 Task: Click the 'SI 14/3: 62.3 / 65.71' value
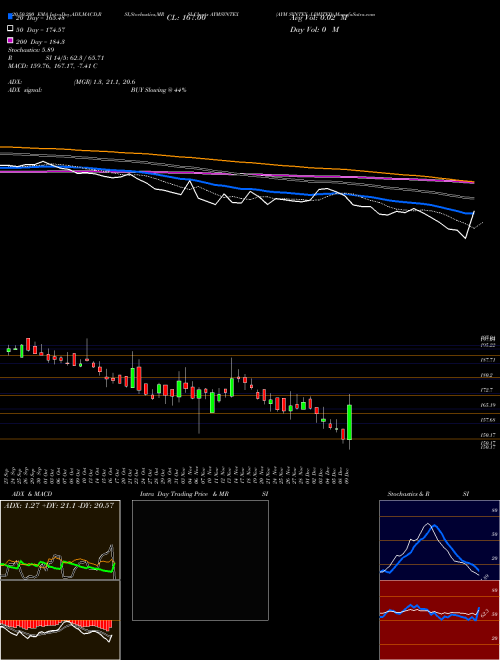(75, 58)
